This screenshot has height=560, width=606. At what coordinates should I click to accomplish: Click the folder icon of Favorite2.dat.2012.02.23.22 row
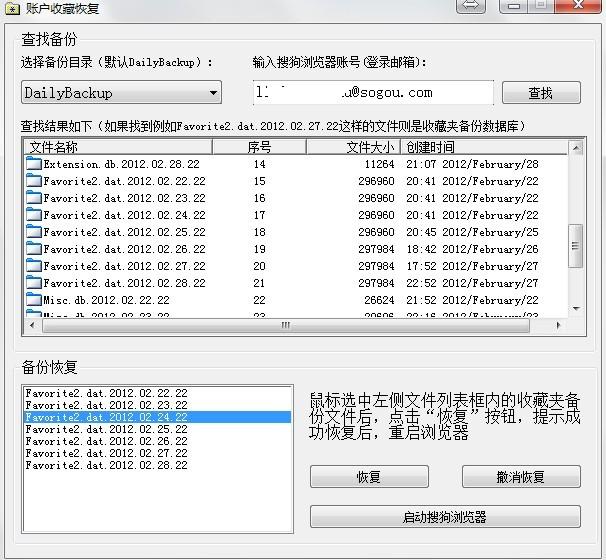[34, 198]
